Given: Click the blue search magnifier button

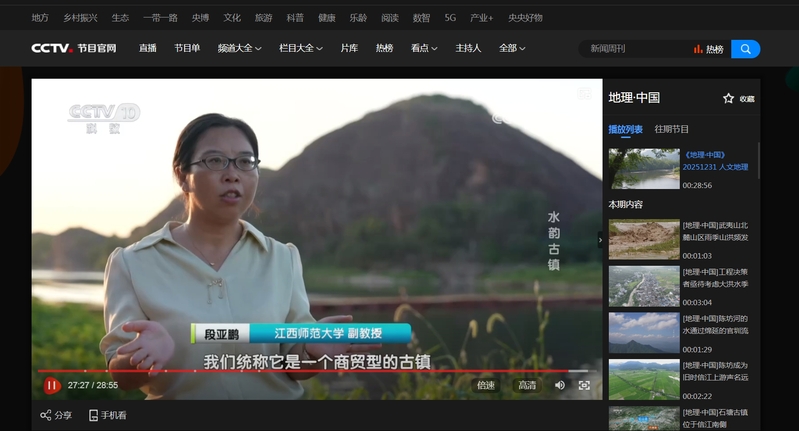Looking at the screenshot, I should [745, 49].
